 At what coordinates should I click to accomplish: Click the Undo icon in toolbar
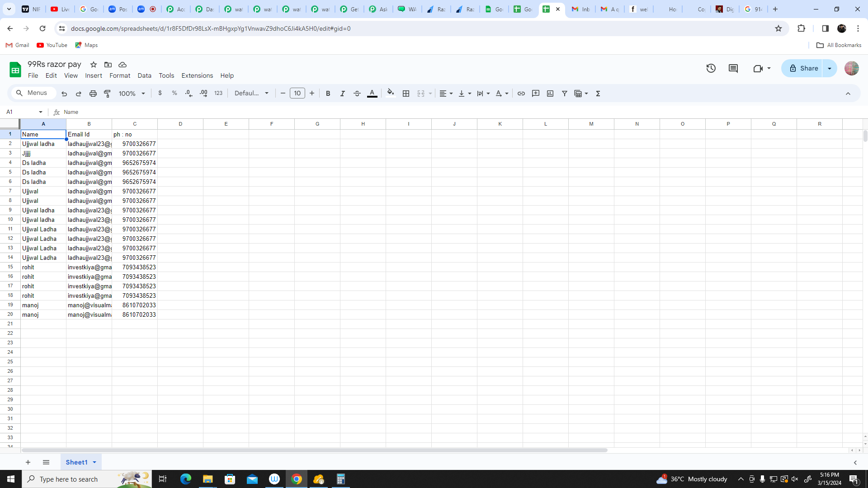(64, 94)
